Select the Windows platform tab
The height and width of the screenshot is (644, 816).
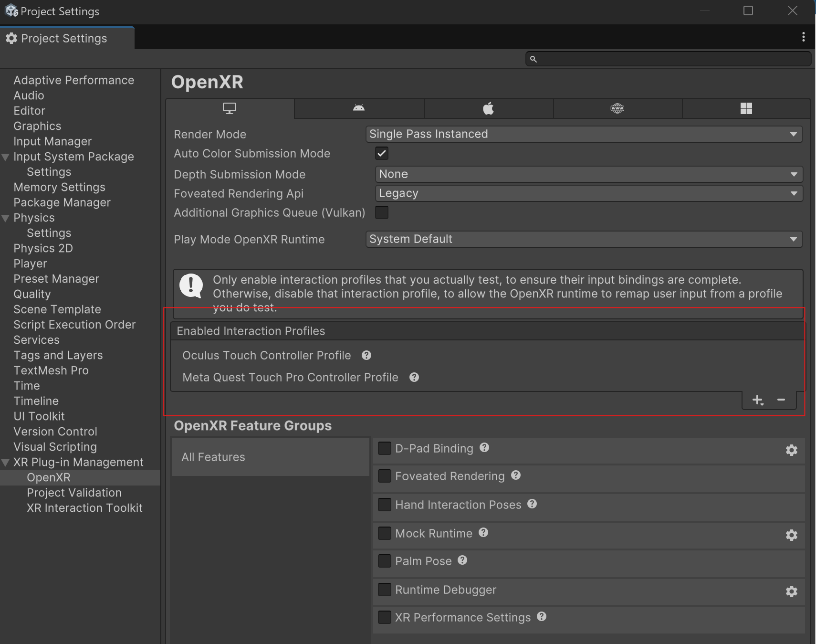pyautogui.click(x=746, y=108)
